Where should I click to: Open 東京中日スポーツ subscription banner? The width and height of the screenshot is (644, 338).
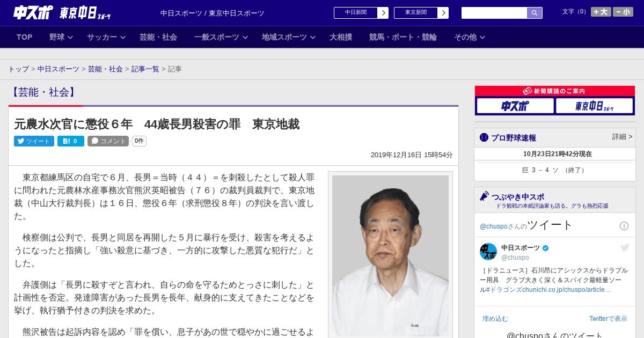point(594,106)
